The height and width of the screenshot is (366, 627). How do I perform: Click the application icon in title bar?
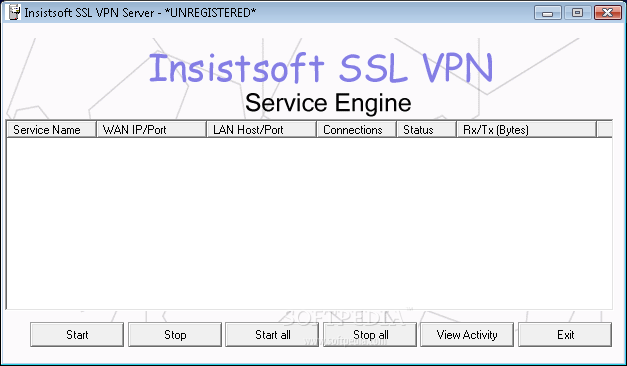point(14,12)
